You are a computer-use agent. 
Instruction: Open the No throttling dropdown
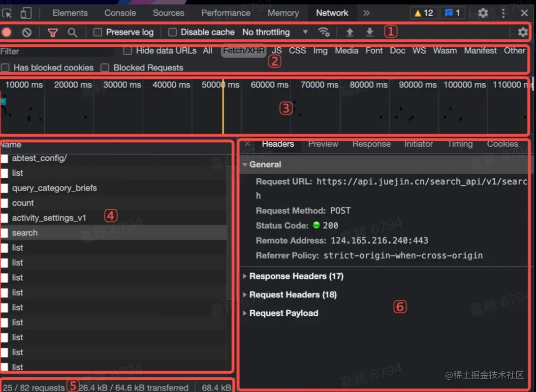[x=275, y=32]
